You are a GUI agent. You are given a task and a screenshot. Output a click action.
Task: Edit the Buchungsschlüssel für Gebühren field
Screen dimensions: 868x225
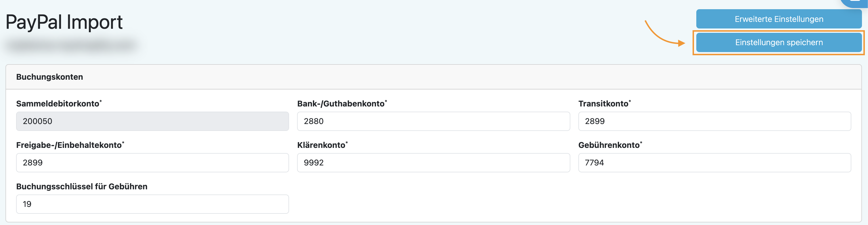(152, 204)
